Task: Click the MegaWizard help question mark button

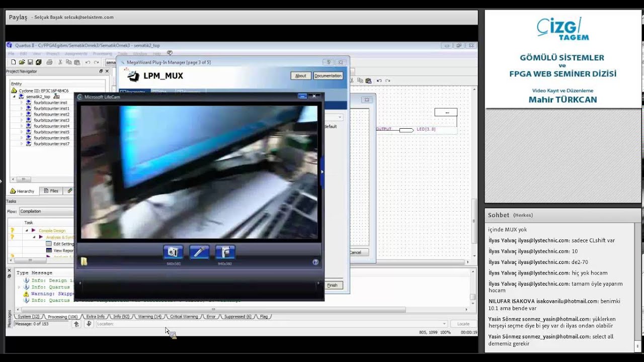Action: click(x=329, y=62)
